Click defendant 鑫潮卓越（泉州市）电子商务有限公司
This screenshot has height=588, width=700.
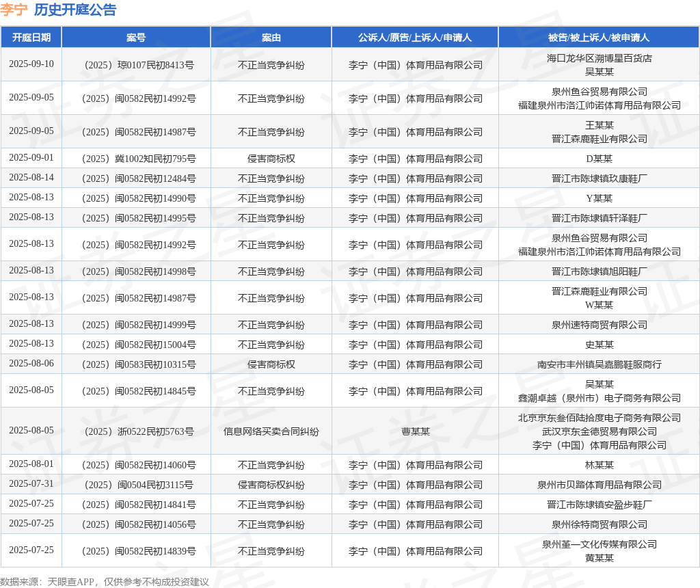click(599, 398)
